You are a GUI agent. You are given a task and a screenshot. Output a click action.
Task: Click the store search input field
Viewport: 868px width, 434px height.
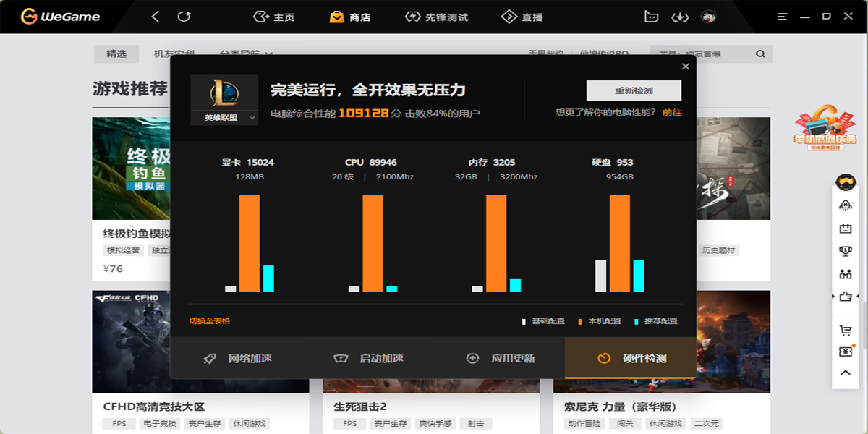point(701,54)
